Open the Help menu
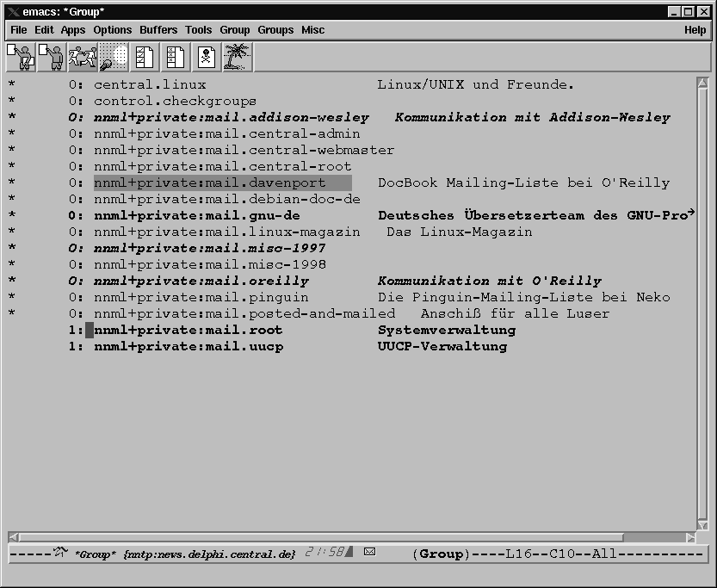The height and width of the screenshot is (588, 717). pyautogui.click(x=695, y=30)
